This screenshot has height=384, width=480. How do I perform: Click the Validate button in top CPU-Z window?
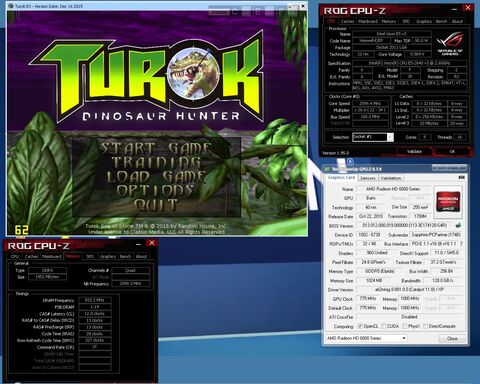click(x=414, y=151)
